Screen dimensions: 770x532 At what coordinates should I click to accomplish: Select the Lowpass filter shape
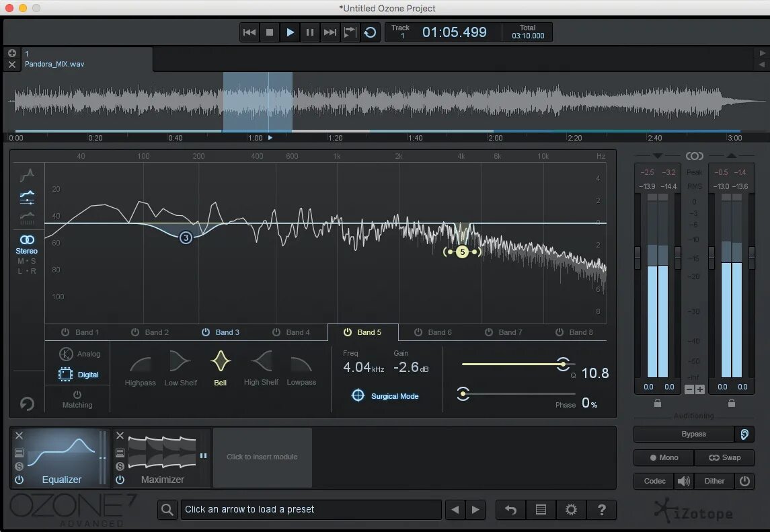tap(301, 371)
